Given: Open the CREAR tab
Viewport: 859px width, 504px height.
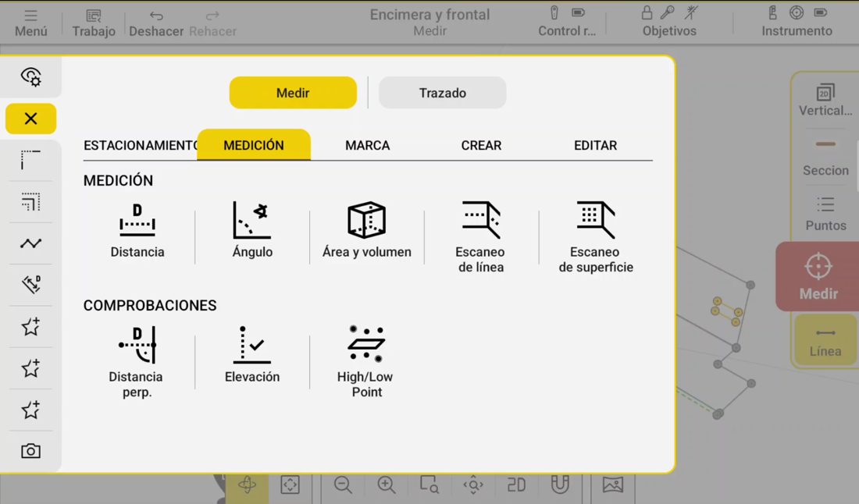Looking at the screenshot, I should point(482,146).
